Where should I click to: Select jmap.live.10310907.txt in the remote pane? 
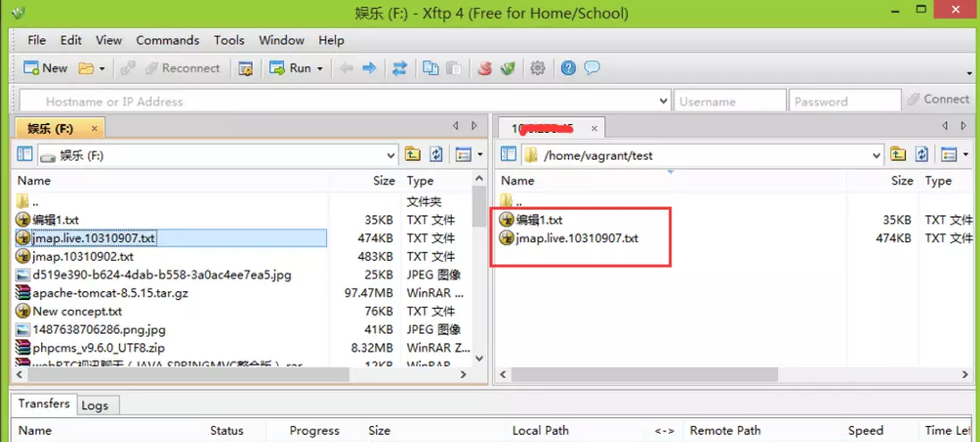577,238
